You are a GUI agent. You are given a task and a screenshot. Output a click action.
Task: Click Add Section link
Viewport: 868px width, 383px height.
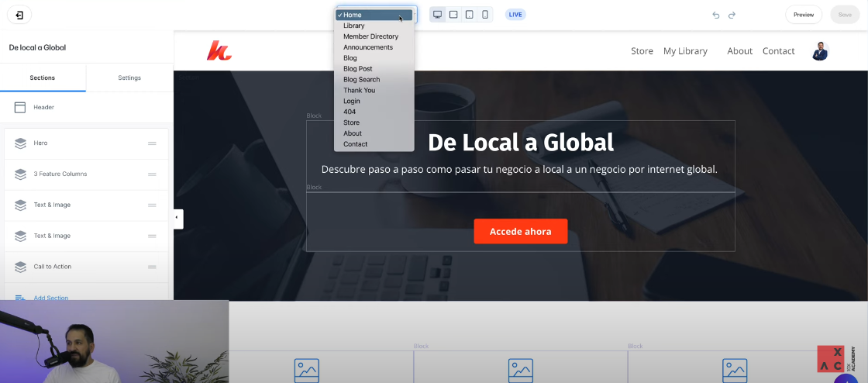coord(51,298)
